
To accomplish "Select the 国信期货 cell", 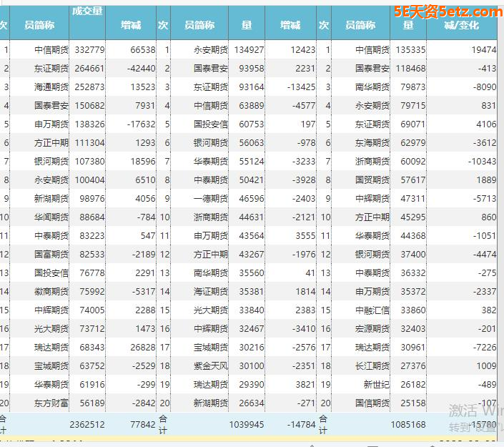I will click(x=372, y=403).
